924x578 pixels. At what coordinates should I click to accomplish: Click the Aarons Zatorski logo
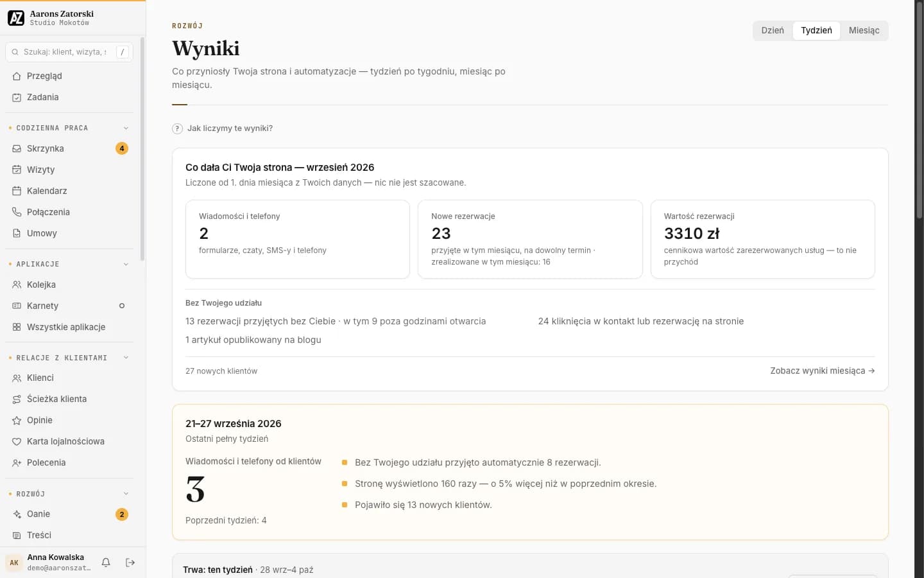point(16,18)
